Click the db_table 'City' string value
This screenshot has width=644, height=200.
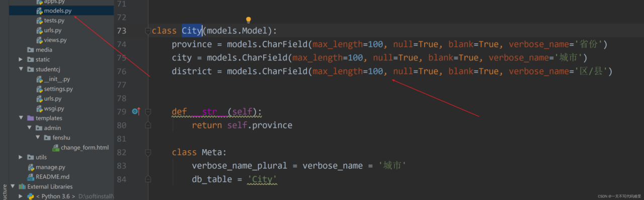[x=262, y=179]
